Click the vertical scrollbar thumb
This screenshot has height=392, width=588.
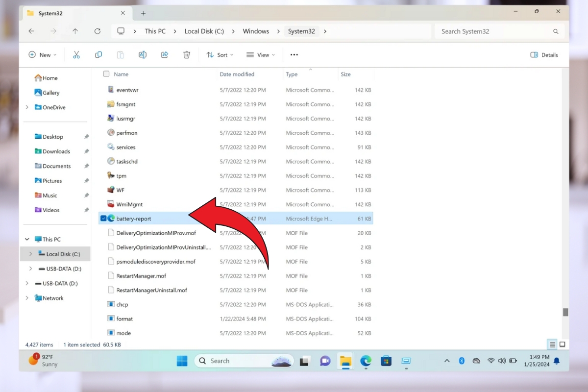pyautogui.click(x=565, y=312)
